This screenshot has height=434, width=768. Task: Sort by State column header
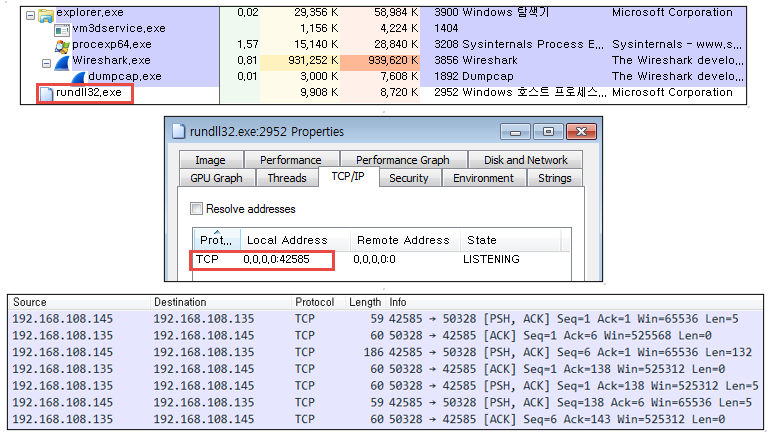point(511,240)
